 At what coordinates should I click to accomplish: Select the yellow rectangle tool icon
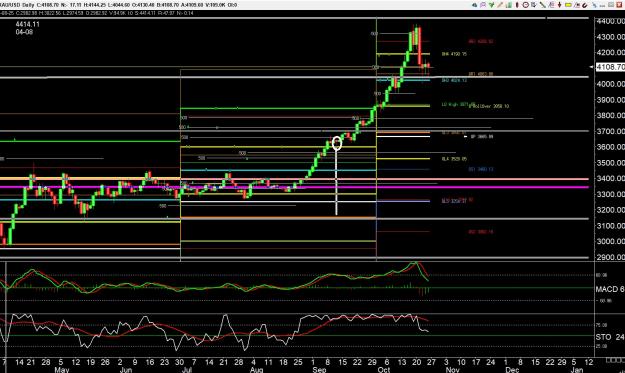[568, 5]
